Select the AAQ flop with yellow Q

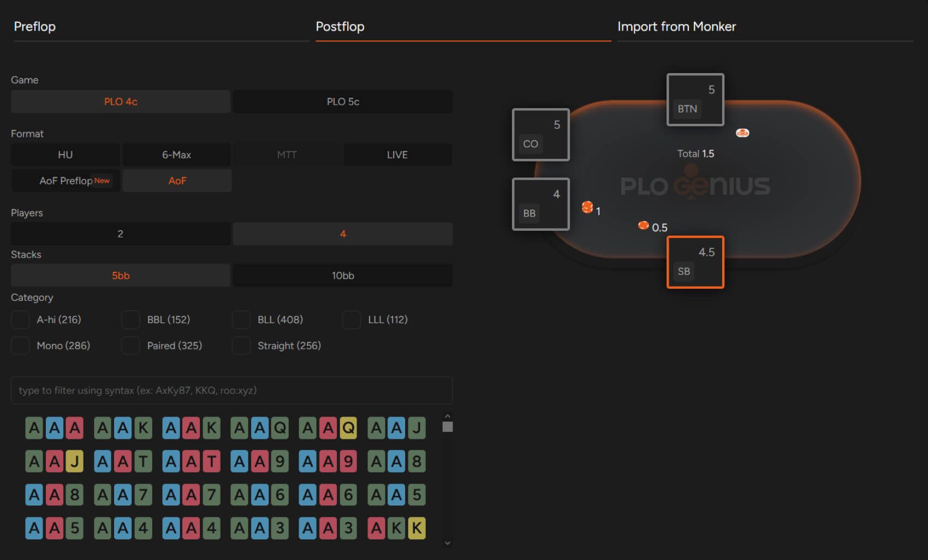tap(328, 428)
